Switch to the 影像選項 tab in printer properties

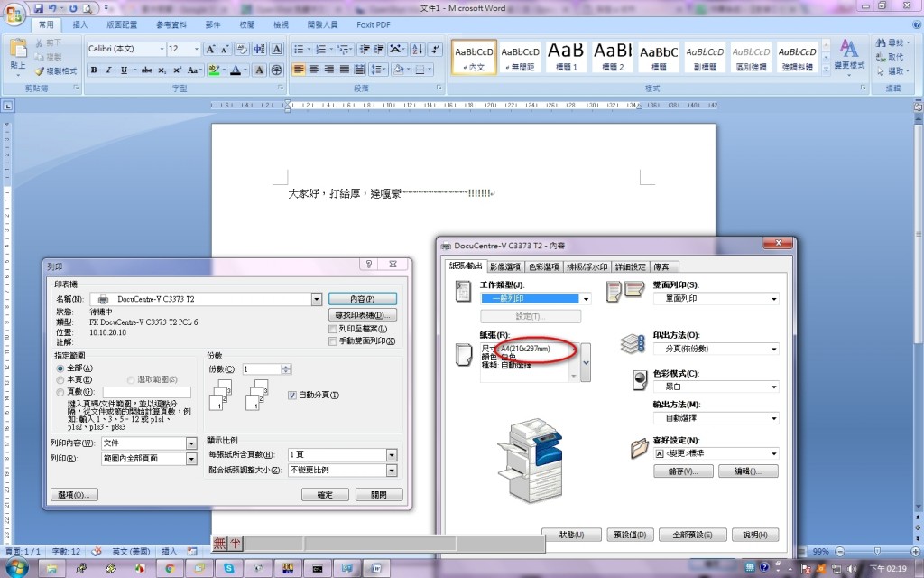coord(505,267)
